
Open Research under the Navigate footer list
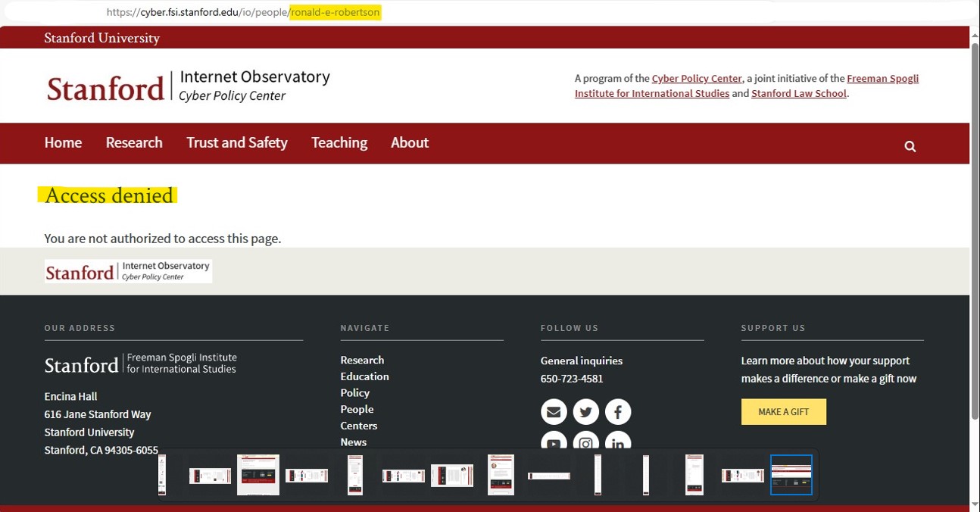click(362, 360)
